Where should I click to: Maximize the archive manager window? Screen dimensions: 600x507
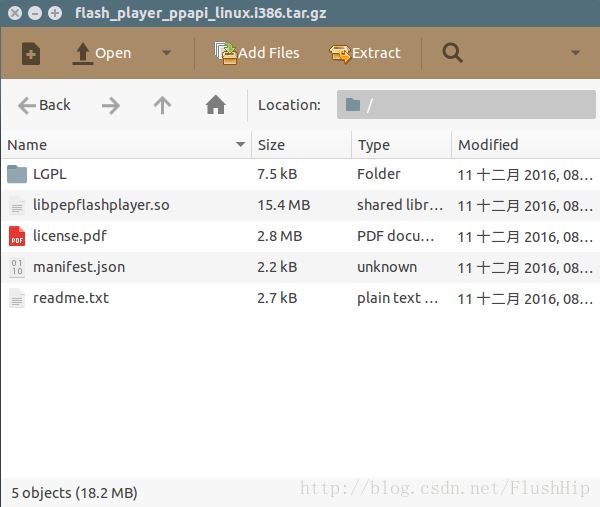55,13
